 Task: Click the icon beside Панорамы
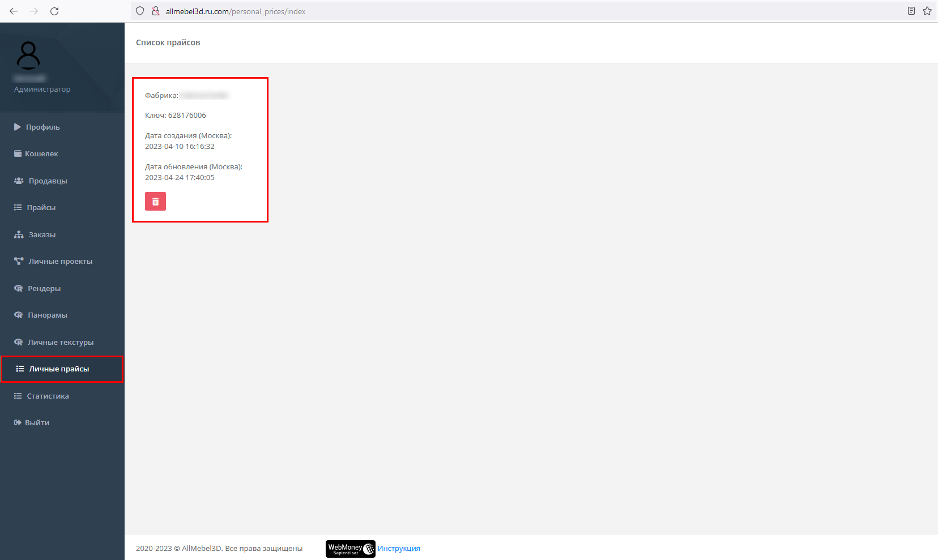tap(18, 315)
